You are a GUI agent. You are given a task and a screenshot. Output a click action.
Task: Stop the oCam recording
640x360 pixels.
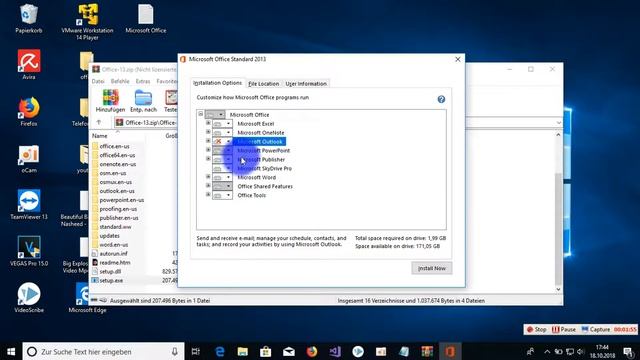536,329
